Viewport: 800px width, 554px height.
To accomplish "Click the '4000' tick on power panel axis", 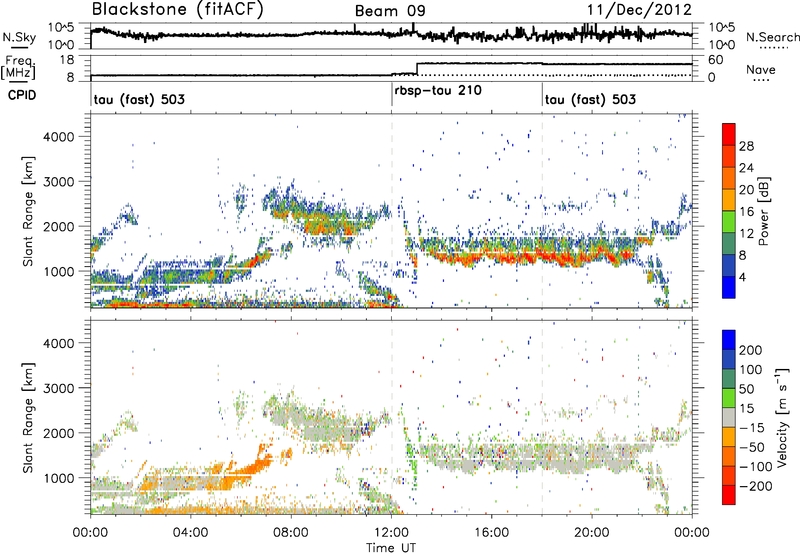I will [x=58, y=137].
